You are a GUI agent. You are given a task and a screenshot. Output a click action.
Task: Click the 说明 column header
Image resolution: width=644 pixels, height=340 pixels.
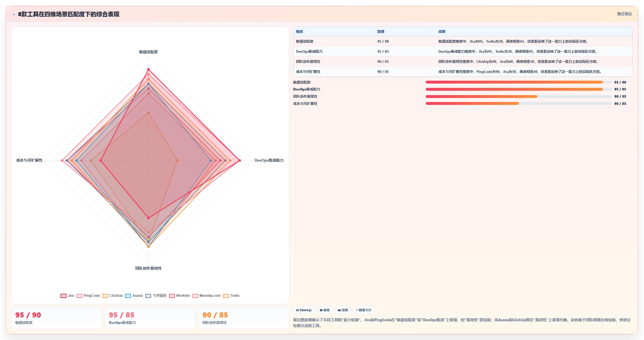(x=442, y=32)
